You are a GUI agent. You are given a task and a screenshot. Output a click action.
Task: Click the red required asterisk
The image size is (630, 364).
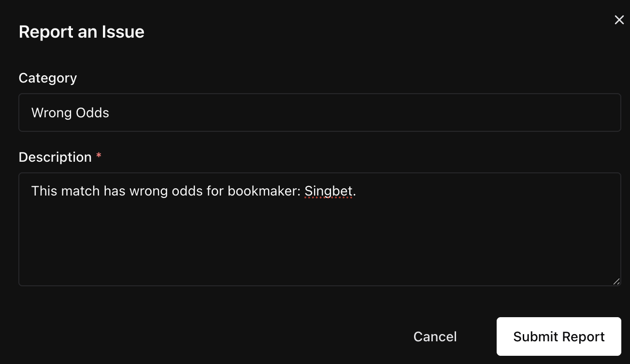point(99,156)
